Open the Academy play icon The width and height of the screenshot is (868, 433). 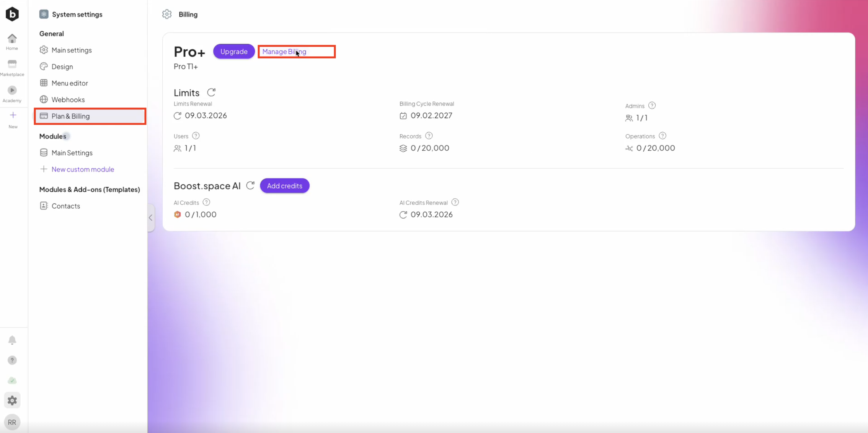(x=12, y=90)
